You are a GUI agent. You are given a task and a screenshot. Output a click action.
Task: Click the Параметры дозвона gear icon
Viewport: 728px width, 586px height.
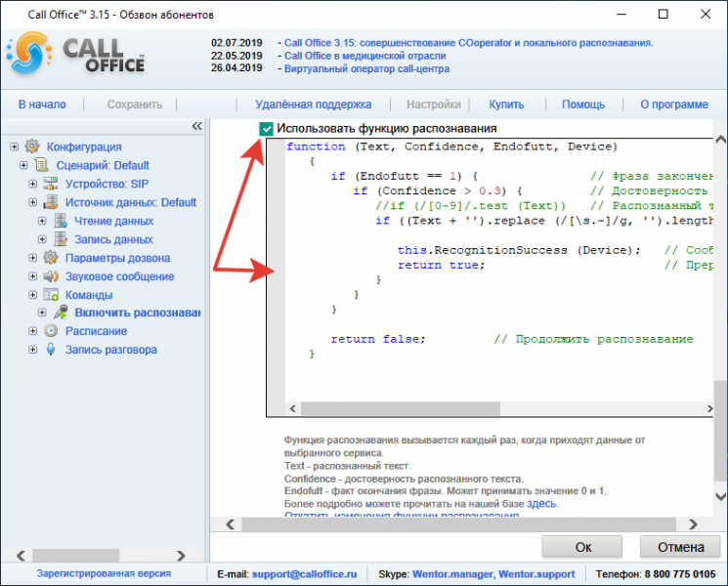51,258
